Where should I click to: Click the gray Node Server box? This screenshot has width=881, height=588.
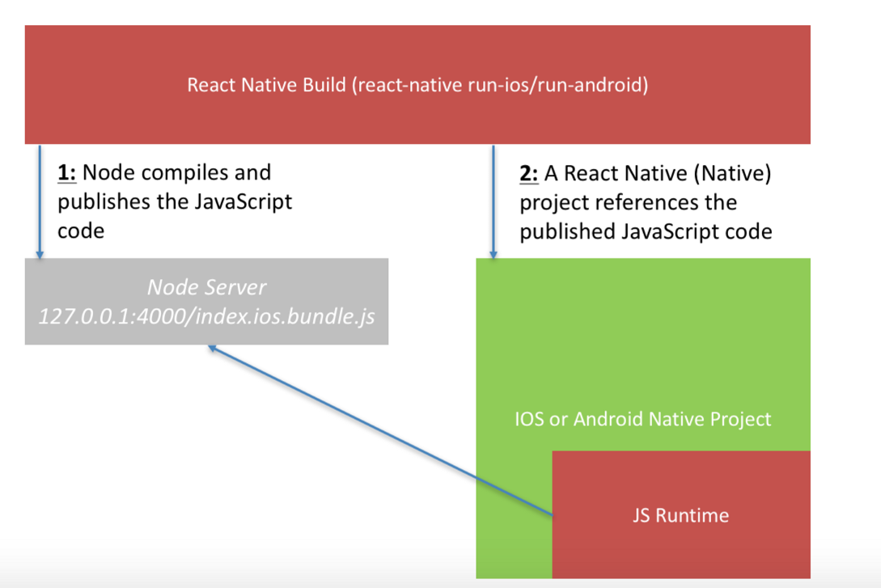pos(206,301)
